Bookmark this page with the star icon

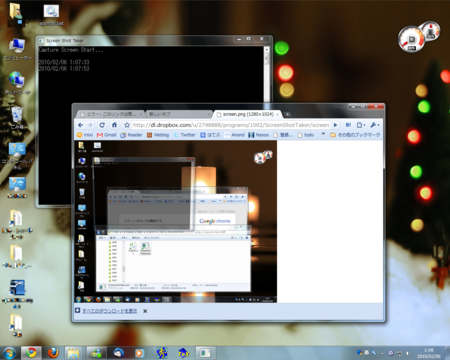[127, 125]
